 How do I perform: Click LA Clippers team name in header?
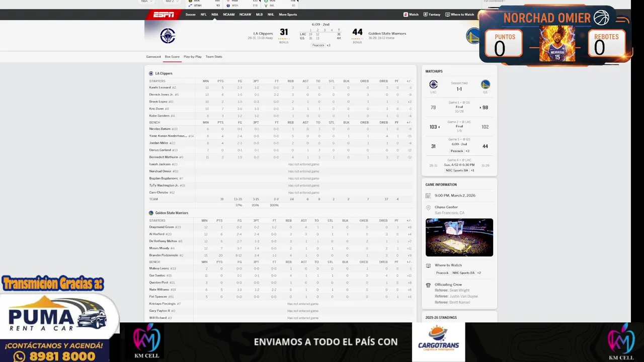click(x=263, y=34)
